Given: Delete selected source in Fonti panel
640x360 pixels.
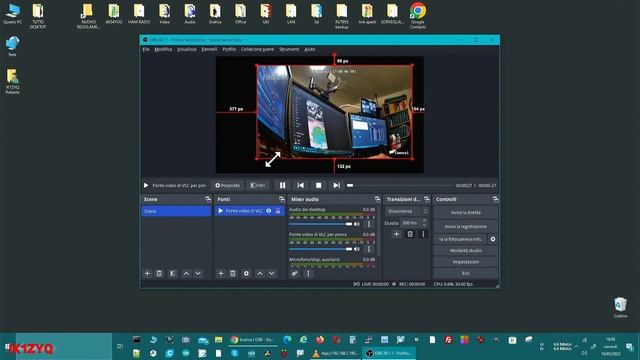Looking at the screenshot, I should point(233,273).
